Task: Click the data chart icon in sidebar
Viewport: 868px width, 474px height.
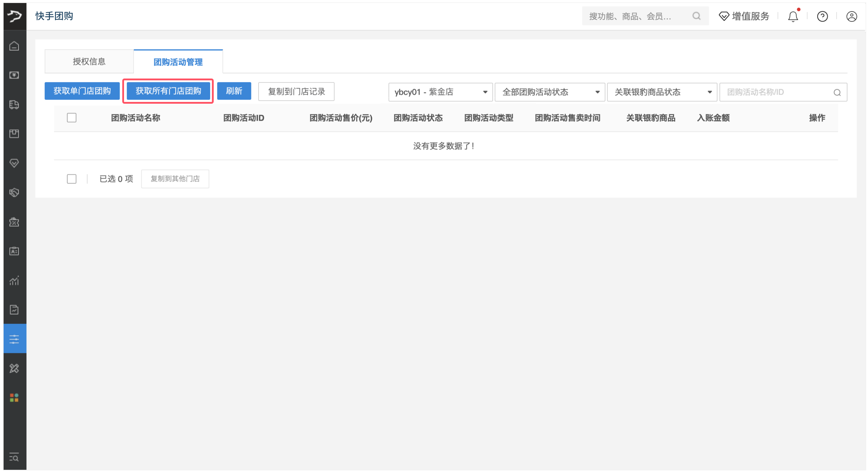Action: (x=14, y=281)
